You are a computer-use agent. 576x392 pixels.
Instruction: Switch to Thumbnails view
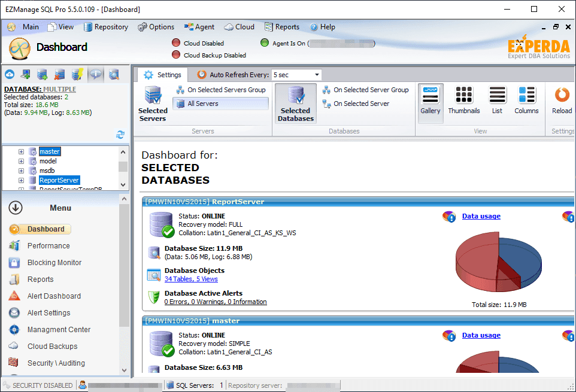464,100
